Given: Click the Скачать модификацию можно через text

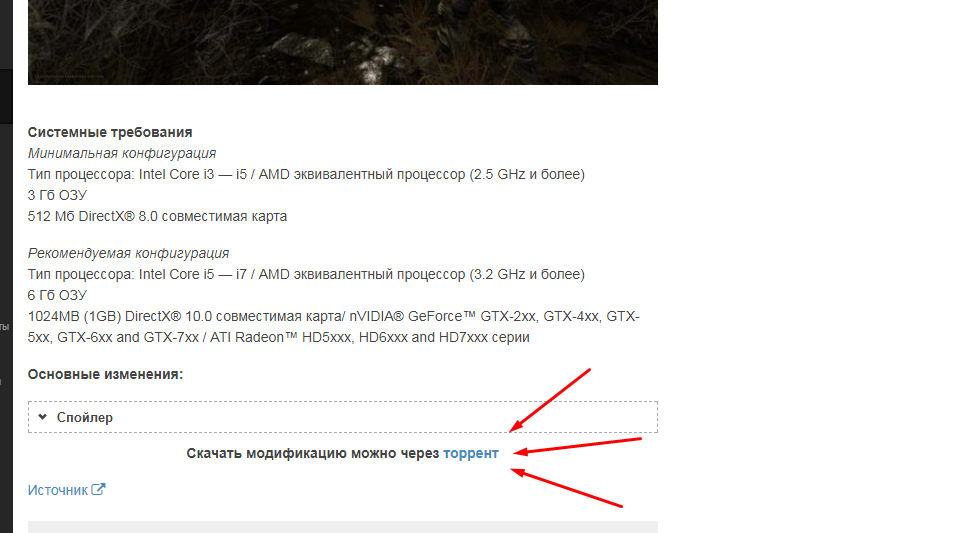Looking at the screenshot, I should pyautogui.click(x=313, y=453).
